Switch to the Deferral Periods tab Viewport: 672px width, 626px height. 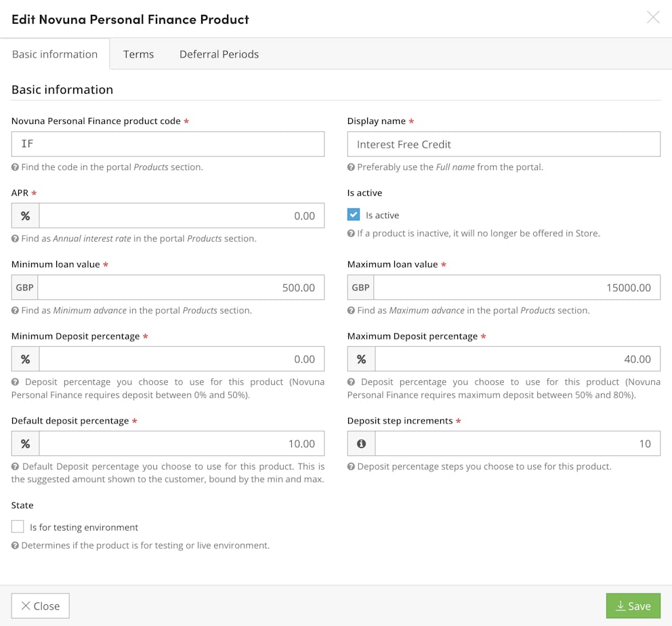point(219,54)
